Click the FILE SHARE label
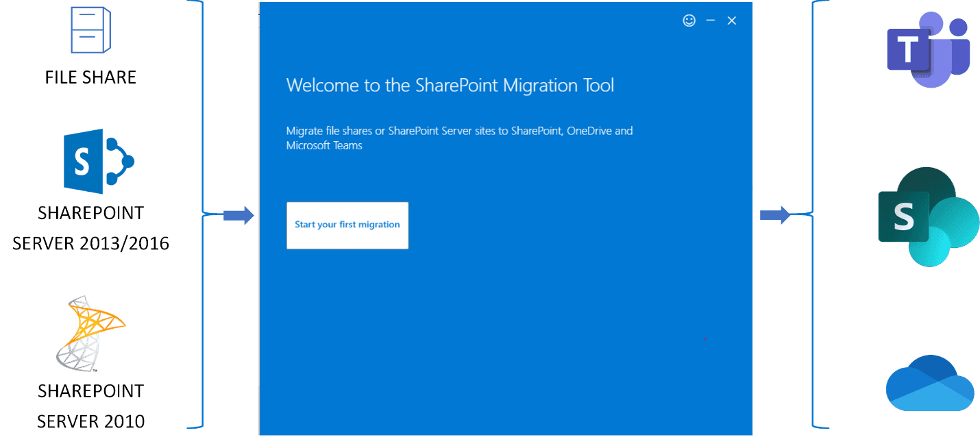980x437 pixels. tap(90, 77)
